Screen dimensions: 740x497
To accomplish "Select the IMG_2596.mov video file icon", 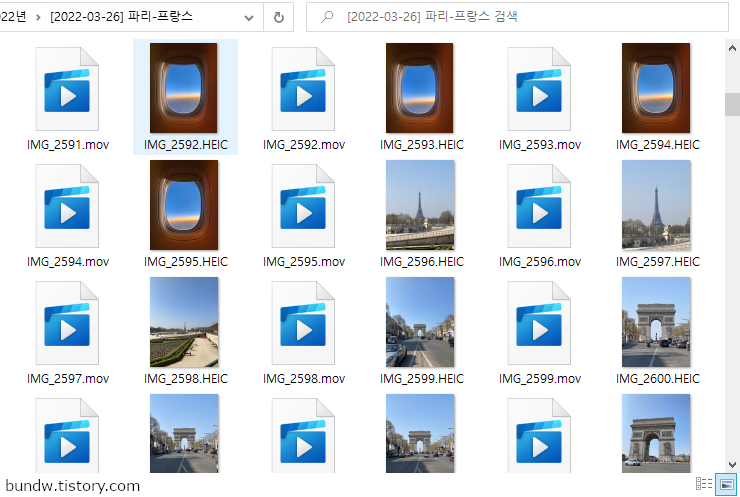I will pyautogui.click(x=539, y=206).
